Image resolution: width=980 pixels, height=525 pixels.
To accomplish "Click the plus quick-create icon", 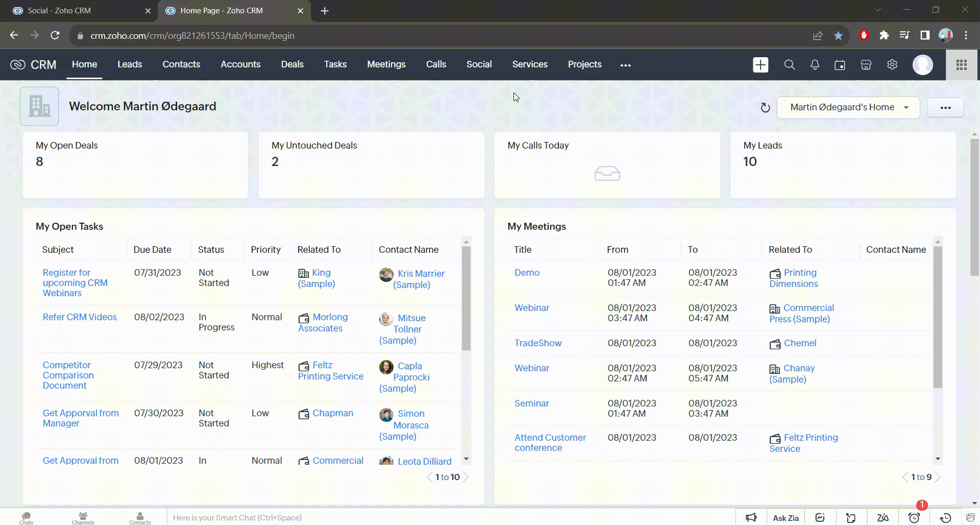I will (x=761, y=65).
